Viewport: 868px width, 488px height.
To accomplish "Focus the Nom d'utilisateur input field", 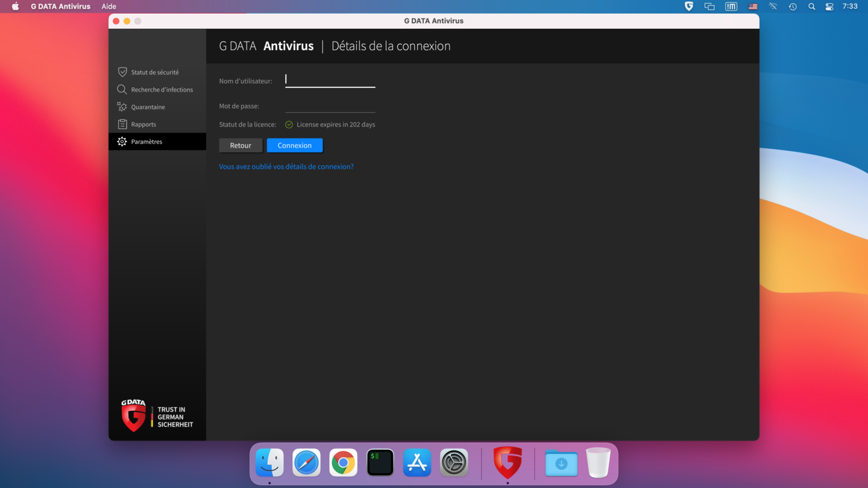I will point(330,80).
